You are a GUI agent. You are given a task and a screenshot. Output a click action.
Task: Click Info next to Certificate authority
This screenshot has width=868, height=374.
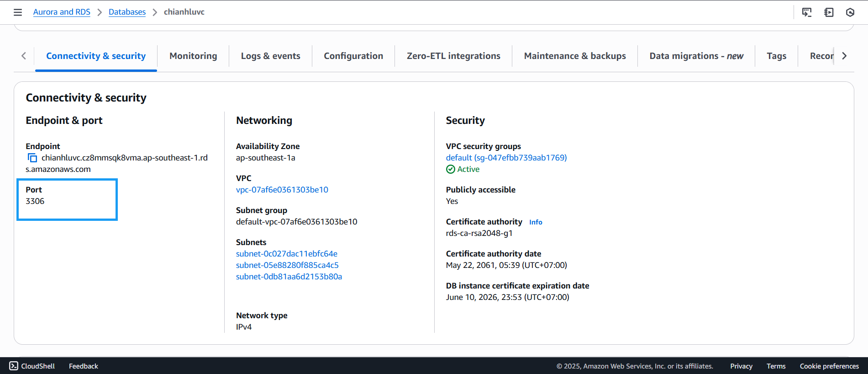536,222
